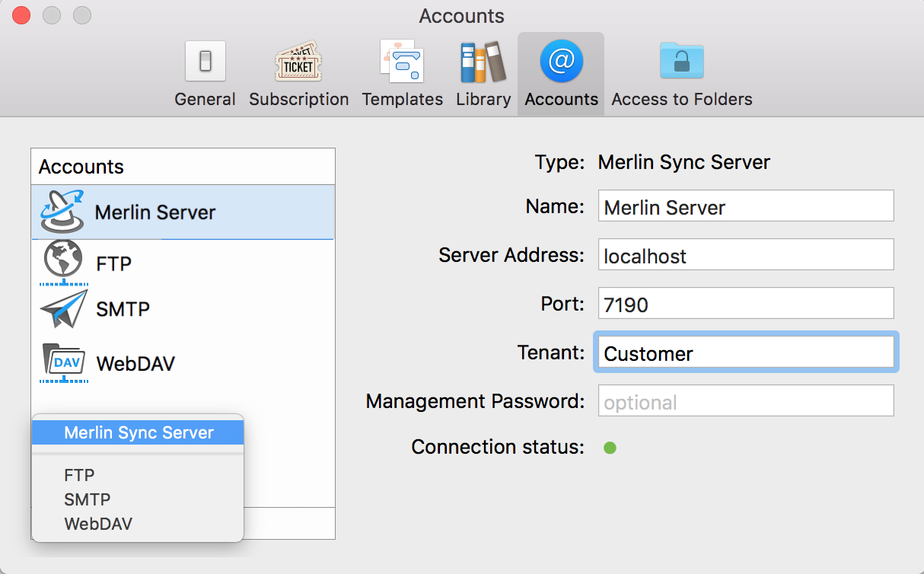Select Merlin Server account row
Screen dimensions: 924x574
click(183, 212)
